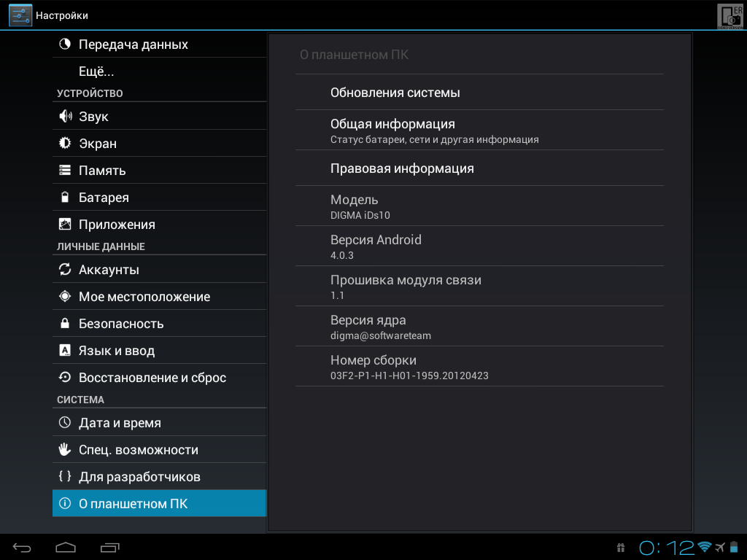Tap the Номер сборки row
Viewport: 747px width, 560px height.
click(x=479, y=367)
